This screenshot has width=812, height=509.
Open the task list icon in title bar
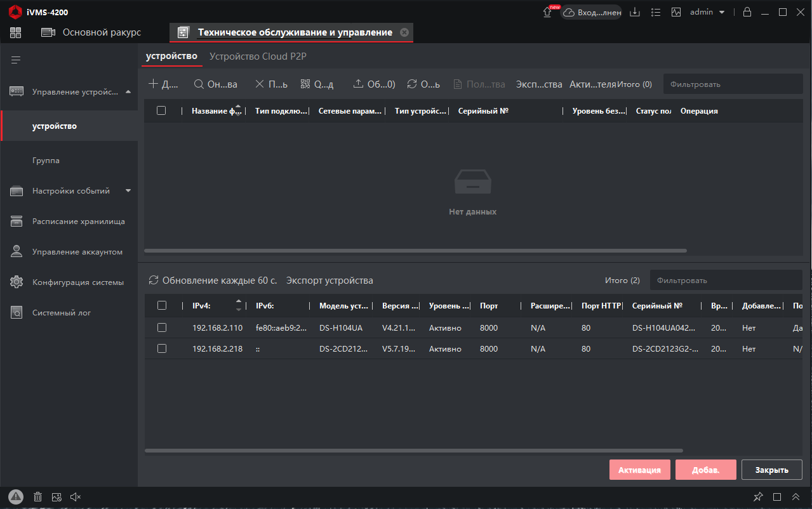click(656, 12)
